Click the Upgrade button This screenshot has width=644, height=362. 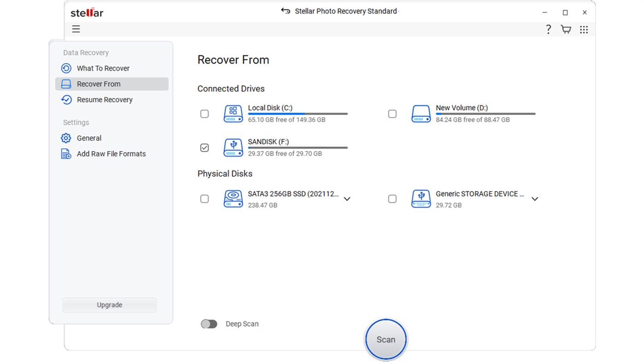pyautogui.click(x=109, y=305)
